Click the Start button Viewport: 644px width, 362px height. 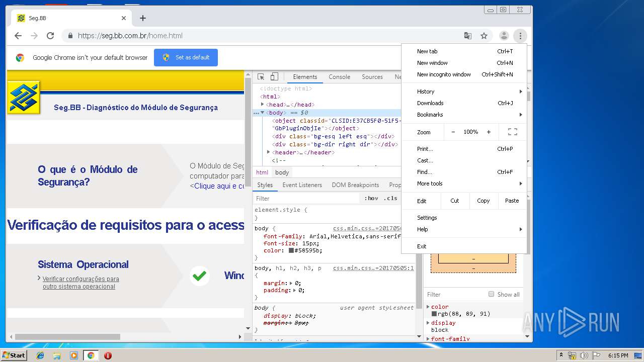point(14,355)
